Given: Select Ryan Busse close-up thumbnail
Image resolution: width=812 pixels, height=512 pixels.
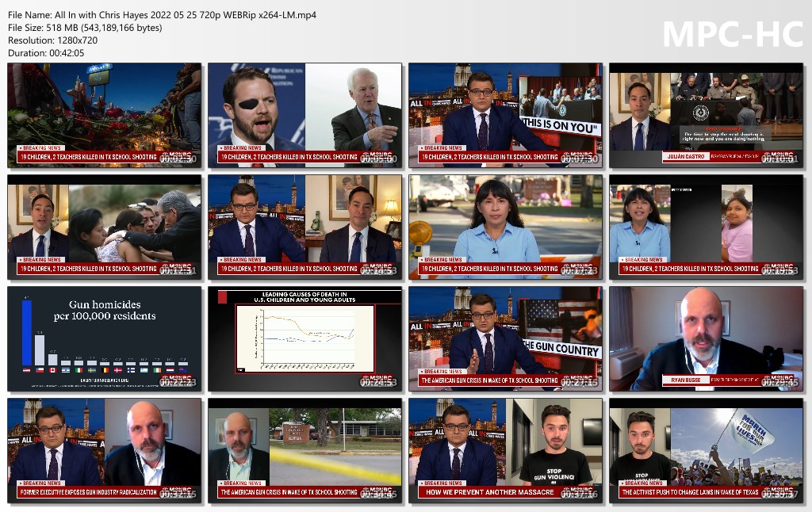Looking at the screenshot, I should (x=706, y=339).
